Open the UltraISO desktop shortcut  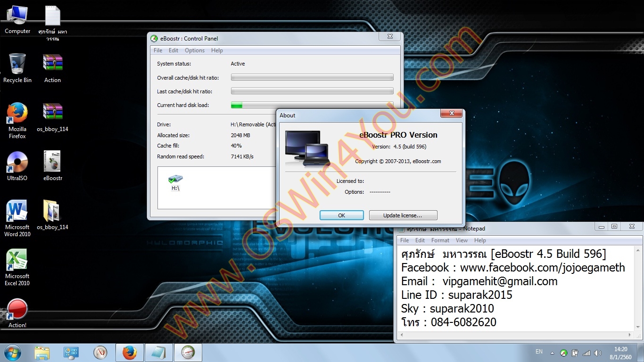(x=17, y=166)
